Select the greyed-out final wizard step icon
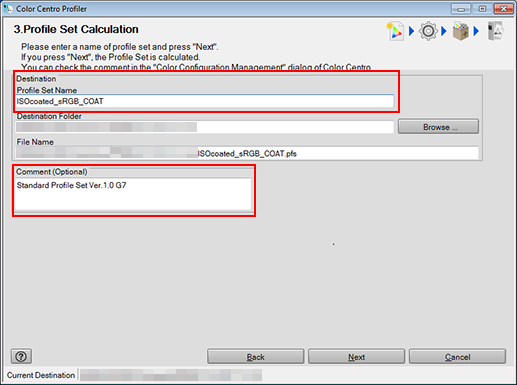Image resolution: width=517 pixels, height=385 pixels. pos(496,31)
